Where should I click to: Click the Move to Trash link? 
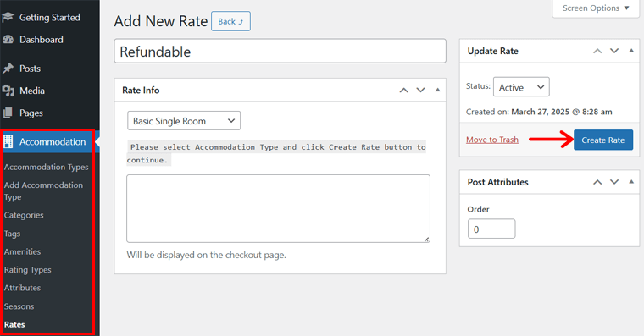(x=492, y=140)
